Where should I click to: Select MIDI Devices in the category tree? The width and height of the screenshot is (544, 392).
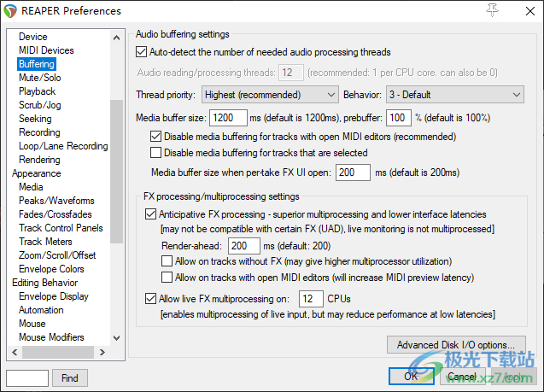46,50
